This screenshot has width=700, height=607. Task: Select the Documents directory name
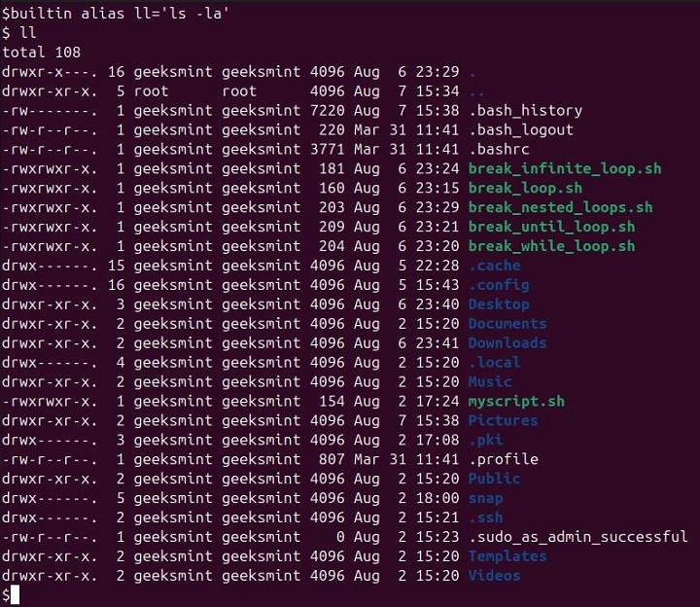(507, 323)
